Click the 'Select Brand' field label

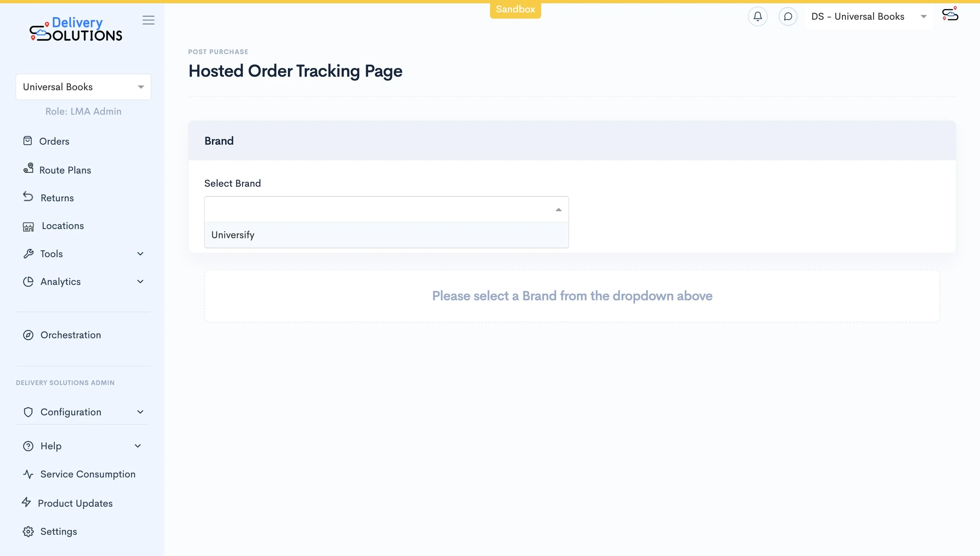233,183
